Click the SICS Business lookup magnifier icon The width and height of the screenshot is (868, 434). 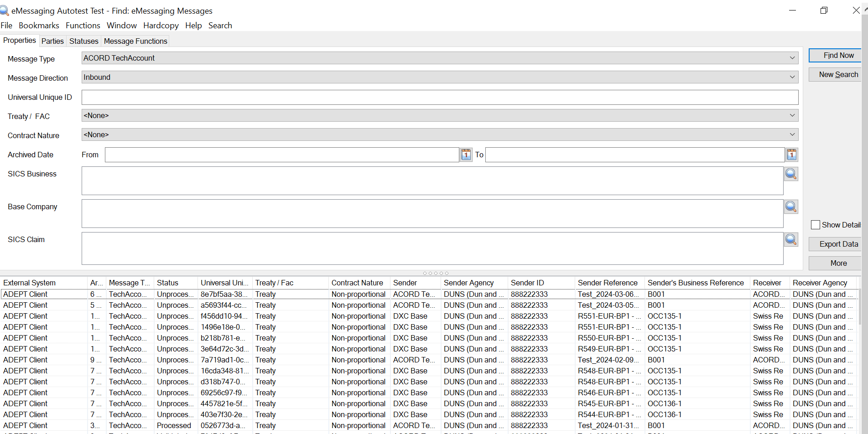click(x=791, y=174)
